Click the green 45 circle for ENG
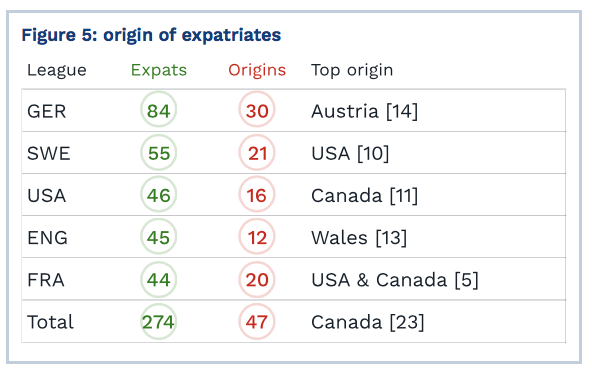This screenshot has width=592, height=372. click(x=159, y=237)
